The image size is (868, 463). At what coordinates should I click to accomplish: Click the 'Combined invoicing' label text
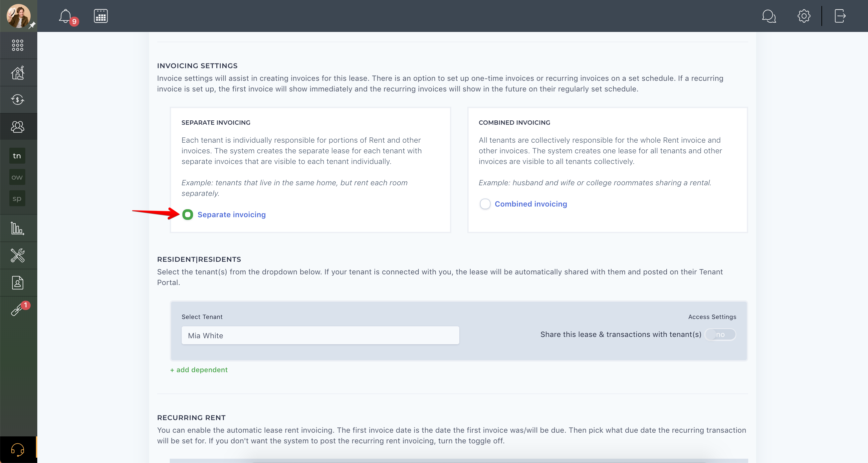pyautogui.click(x=531, y=204)
